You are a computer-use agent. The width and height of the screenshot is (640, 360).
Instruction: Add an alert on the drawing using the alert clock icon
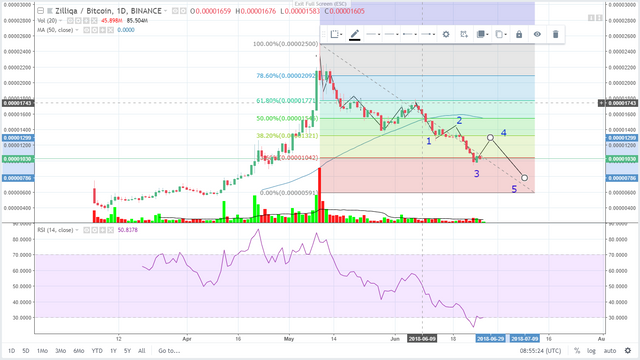[x=464, y=34]
